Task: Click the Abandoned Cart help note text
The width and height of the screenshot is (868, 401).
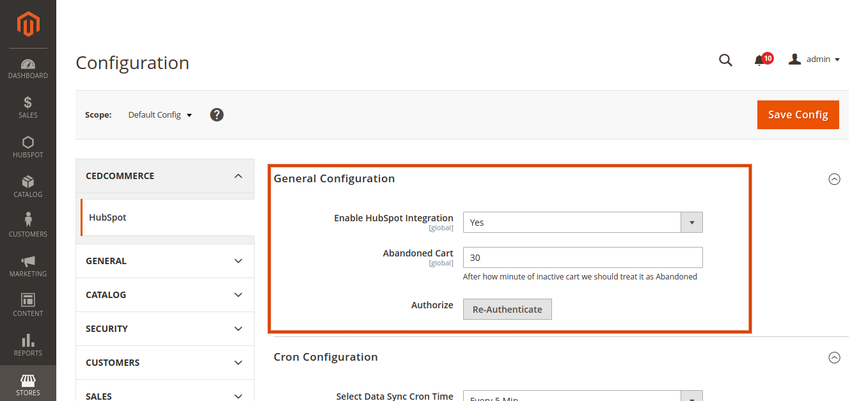Action: point(580,277)
